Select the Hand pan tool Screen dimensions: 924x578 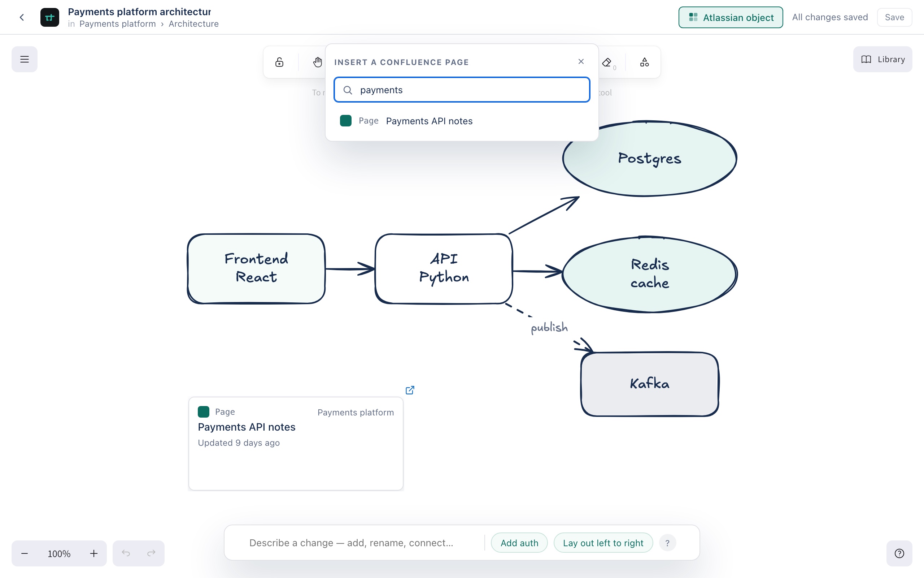(317, 62)
